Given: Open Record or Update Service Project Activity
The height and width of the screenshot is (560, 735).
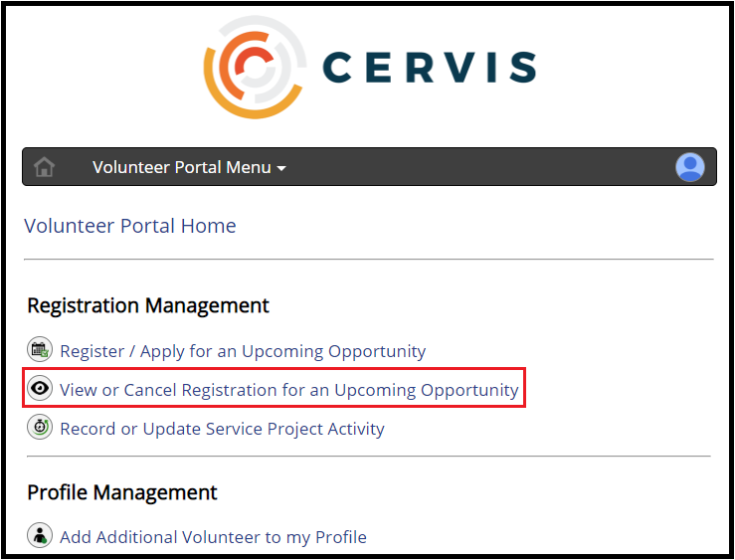Looking at the screenshot, I should (222, 429).
